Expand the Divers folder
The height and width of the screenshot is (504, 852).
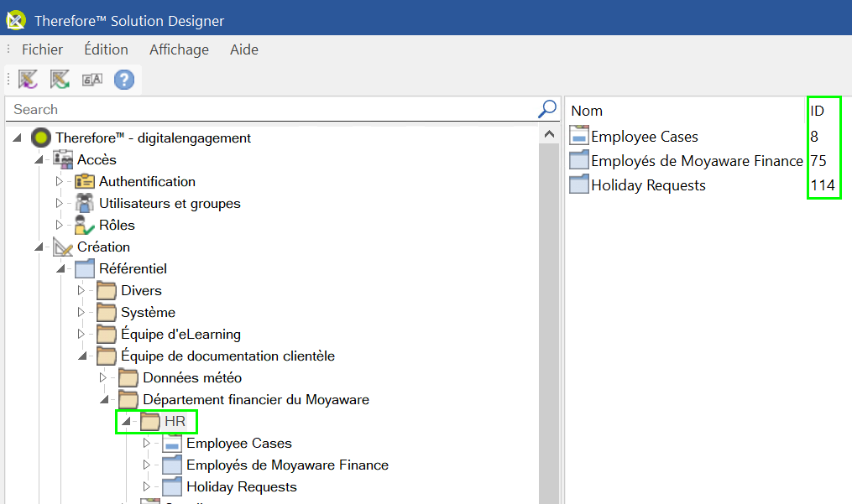(81, 290)
